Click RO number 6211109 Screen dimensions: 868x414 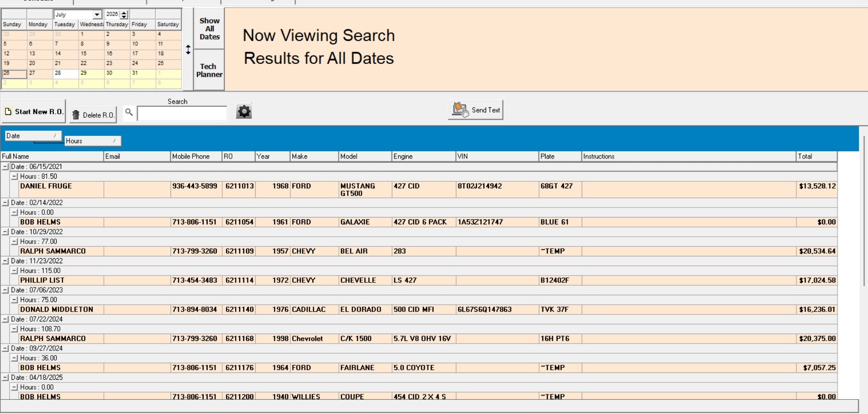pyautogui.click(x=239, y=251)
